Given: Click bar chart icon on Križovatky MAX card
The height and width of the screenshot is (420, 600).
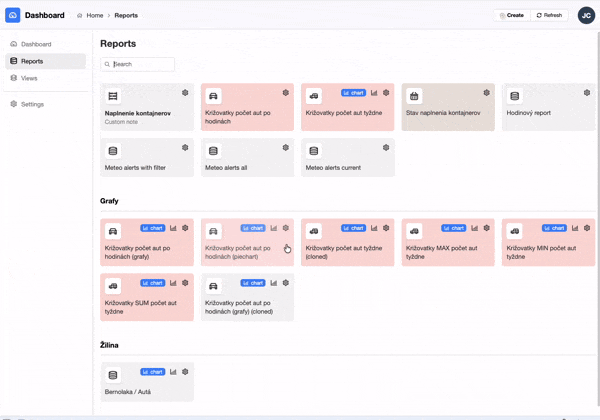Looking at the screenshot, I should coord(475,228).
